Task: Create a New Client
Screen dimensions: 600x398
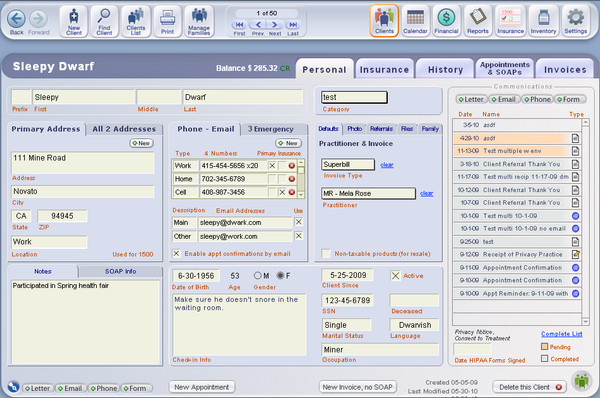Action: (73, 21)
